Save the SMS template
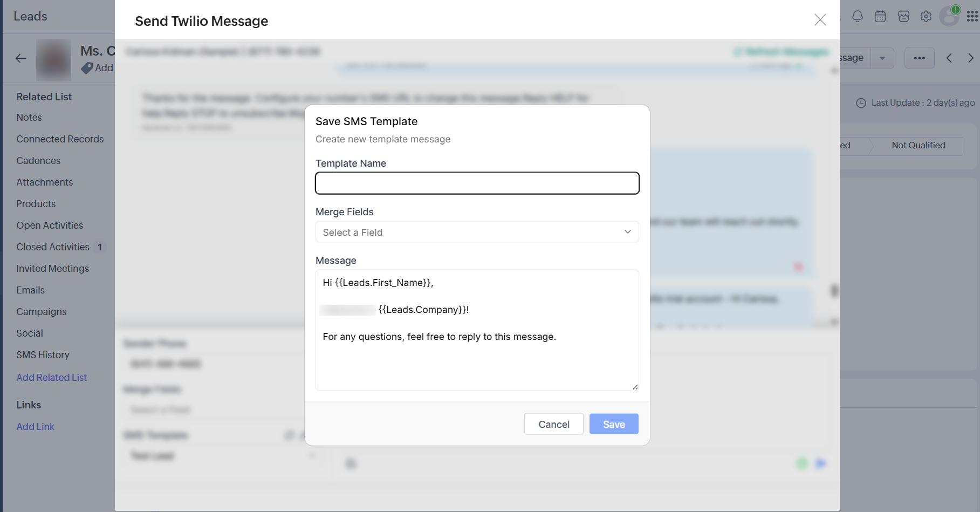The height and width of the screenshot is (512, 980). tap(614, 424)
